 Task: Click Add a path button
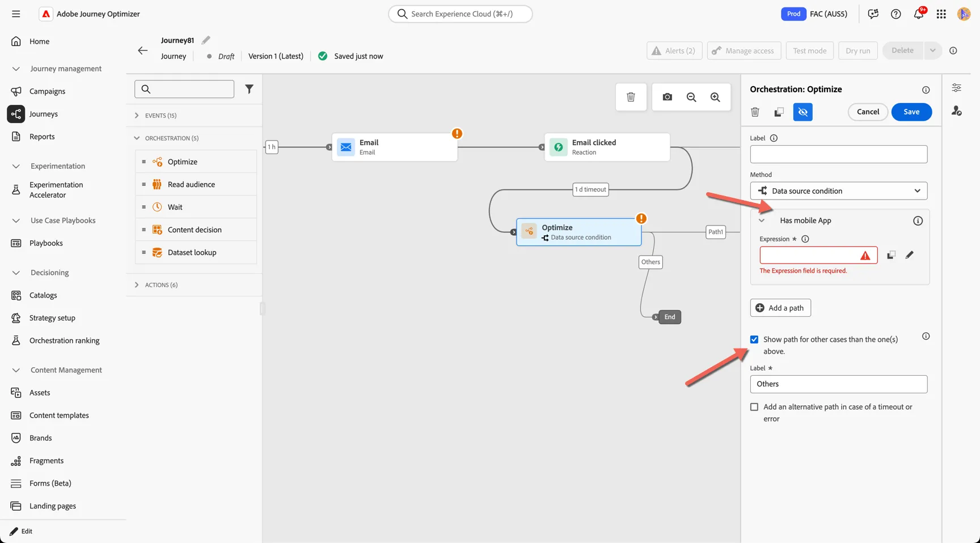(x=780, y=308)
